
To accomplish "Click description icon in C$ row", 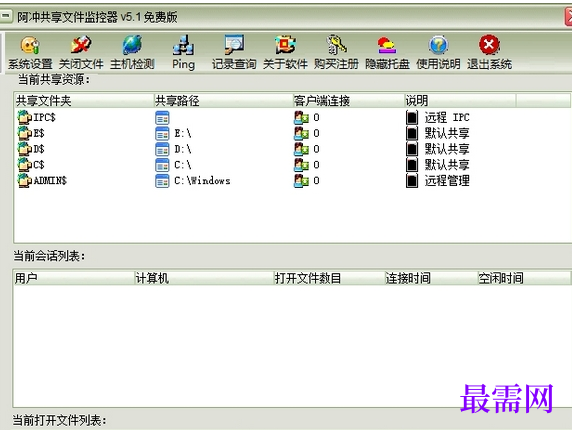I will point(412,165).
